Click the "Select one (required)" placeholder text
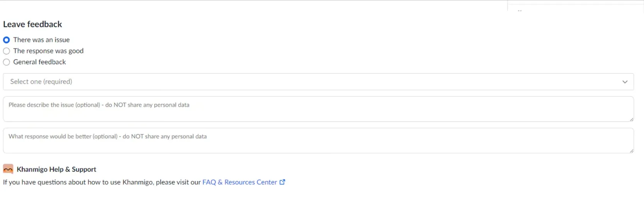Screen dimensions: 644x199 click(41, 82)
